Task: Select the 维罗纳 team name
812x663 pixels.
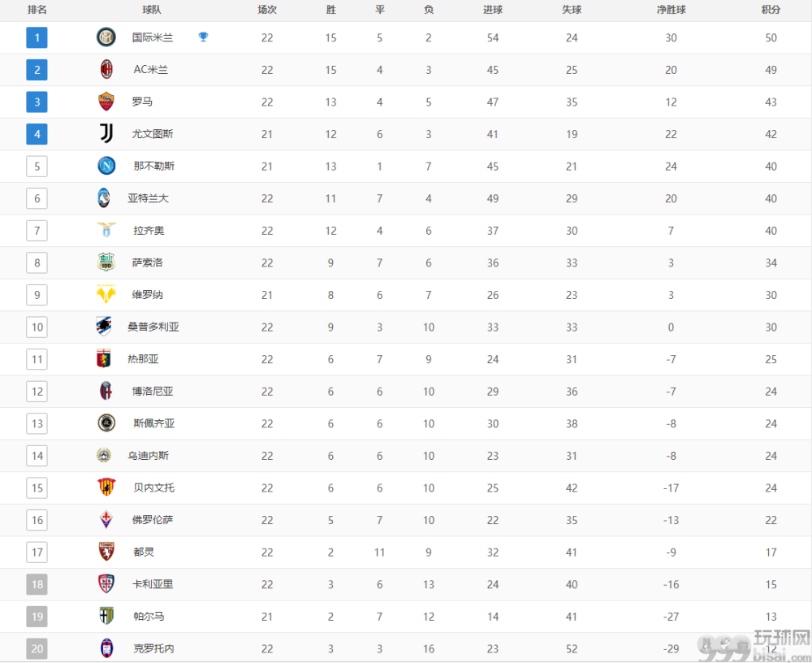Action: (148, 294)
